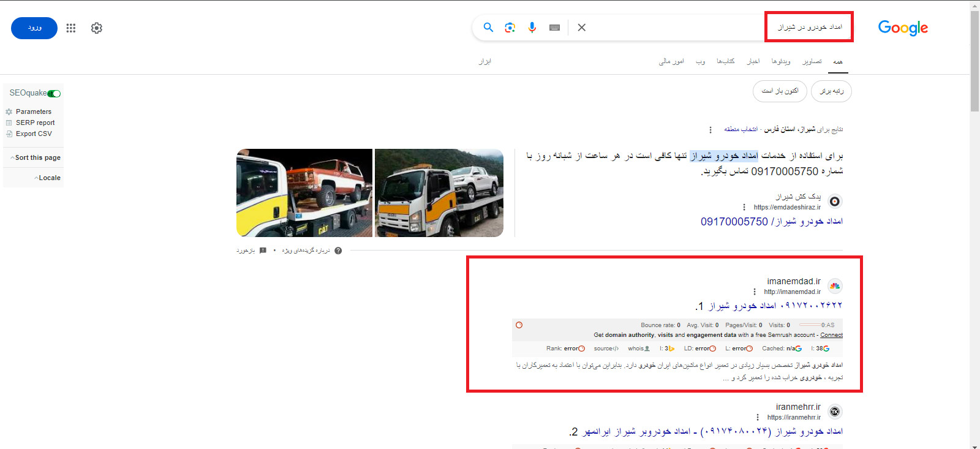
Task: Open three-dot menu for emdadeshiraz.ir result
Action: coord(744,207)
